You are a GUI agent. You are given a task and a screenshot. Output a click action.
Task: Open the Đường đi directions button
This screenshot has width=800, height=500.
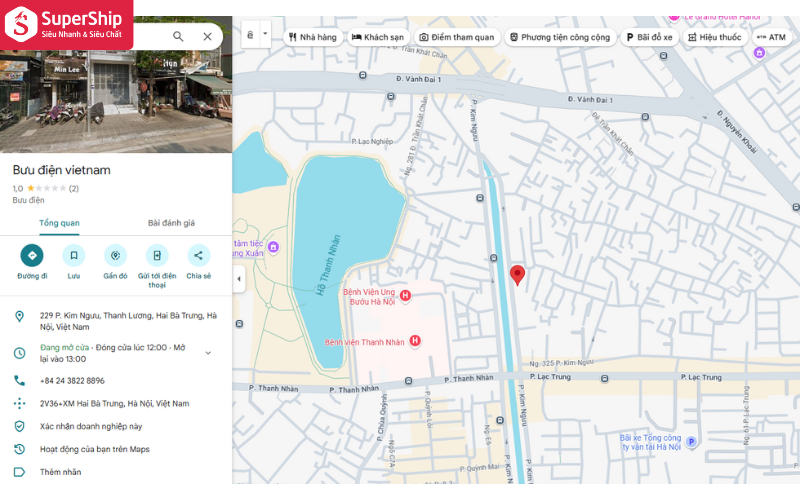coord(32,256)
